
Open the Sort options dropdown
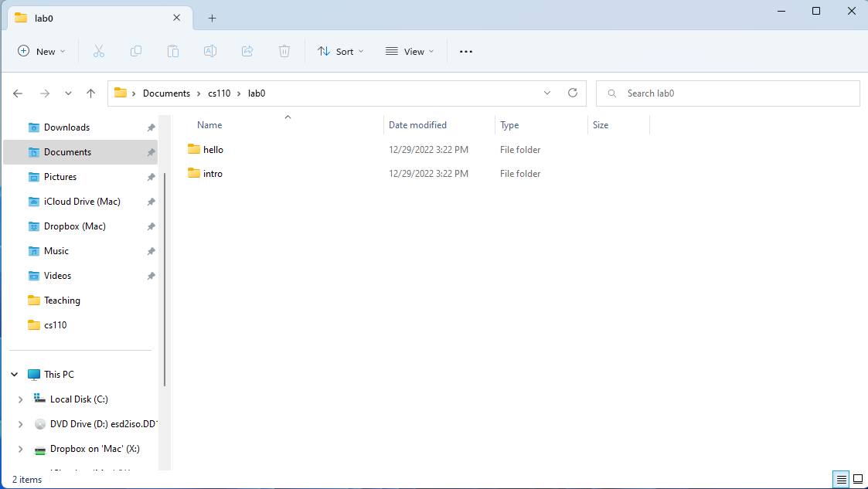340,51
